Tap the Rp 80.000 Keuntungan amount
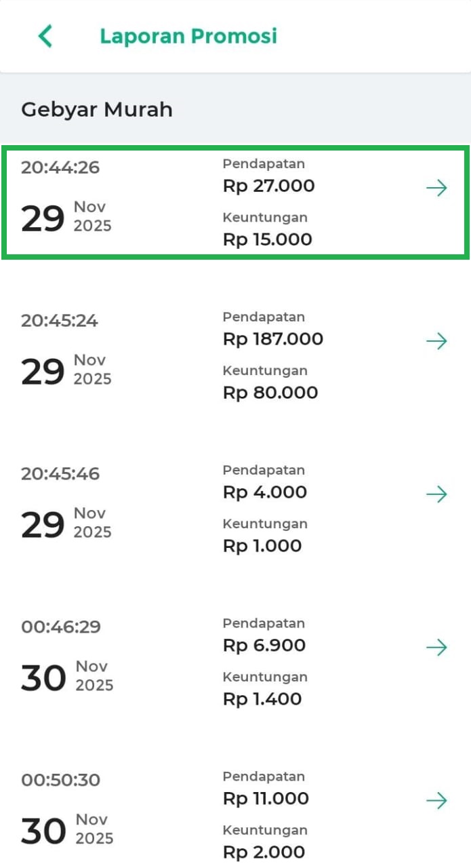 pos(270,393)
